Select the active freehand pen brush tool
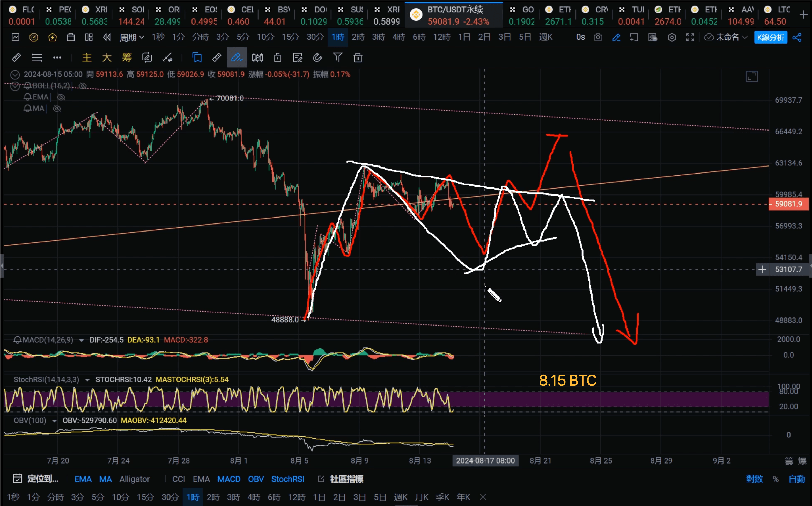Viewport: 812px width, 506px height. click(x=237, y=57)
